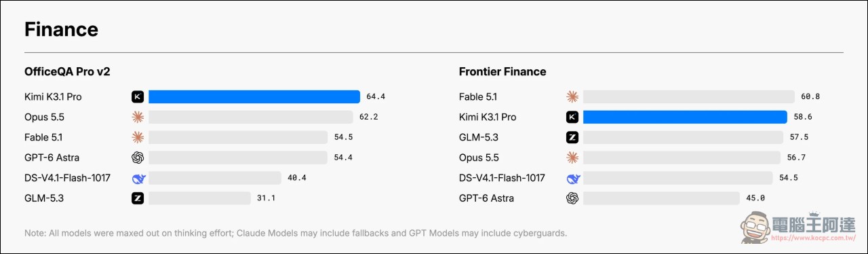
Task: Click the DeepSeek whale icon in Frontier Finance chart
Action: point(572,179)
